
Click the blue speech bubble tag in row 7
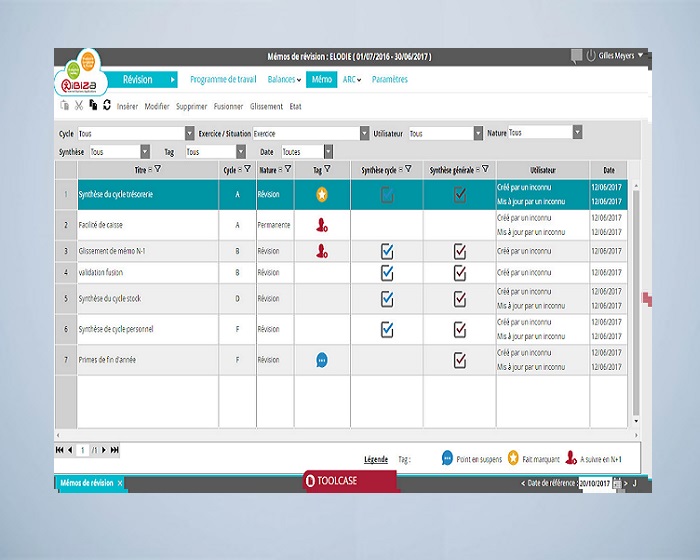pos(322,360)
